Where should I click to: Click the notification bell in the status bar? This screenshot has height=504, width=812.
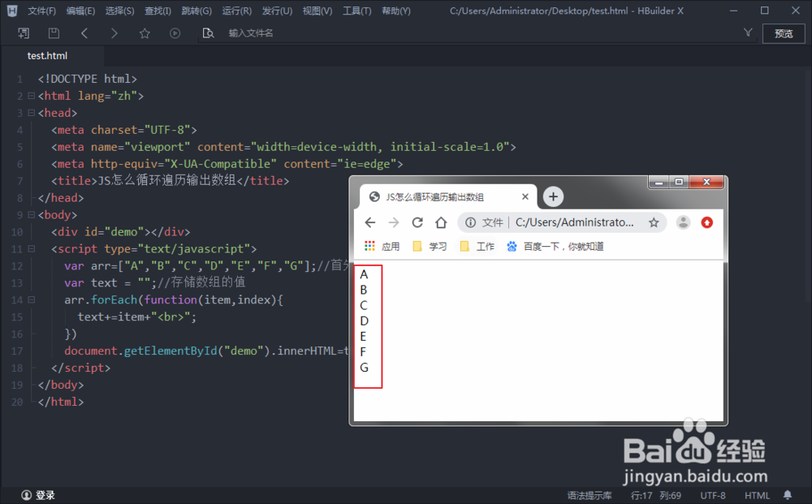pos(787,494)
